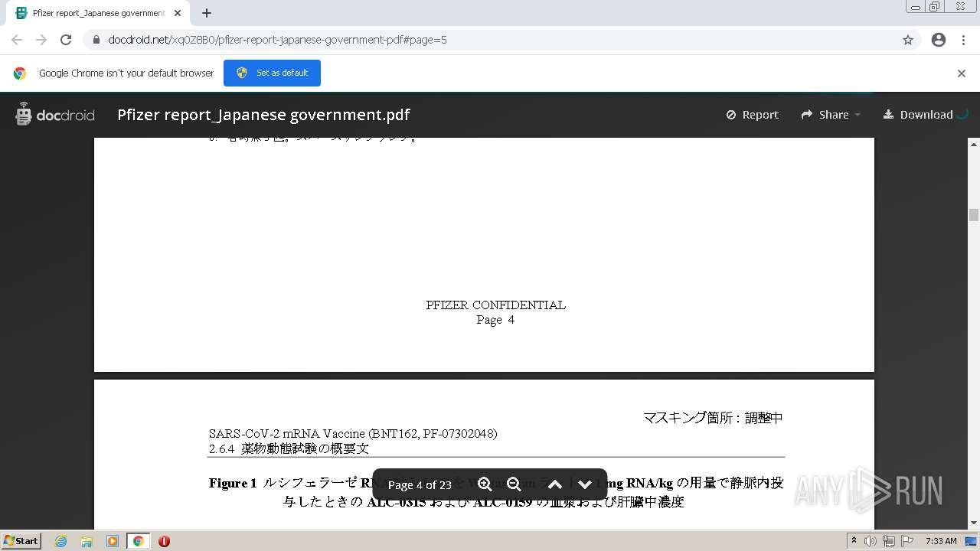Viewport: 980px width, 551px height.
Task: Open network status tray icon
Action: click(889, 541)
